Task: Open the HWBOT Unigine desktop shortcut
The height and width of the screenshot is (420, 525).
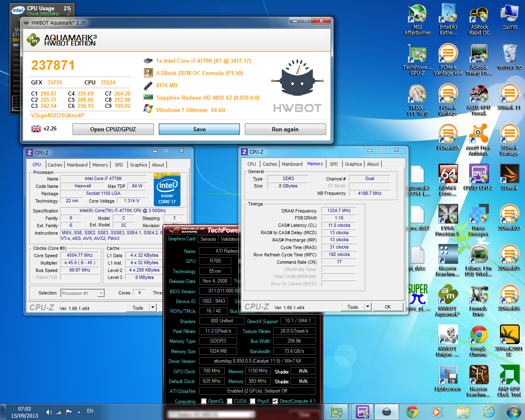Action: [448, 341]
